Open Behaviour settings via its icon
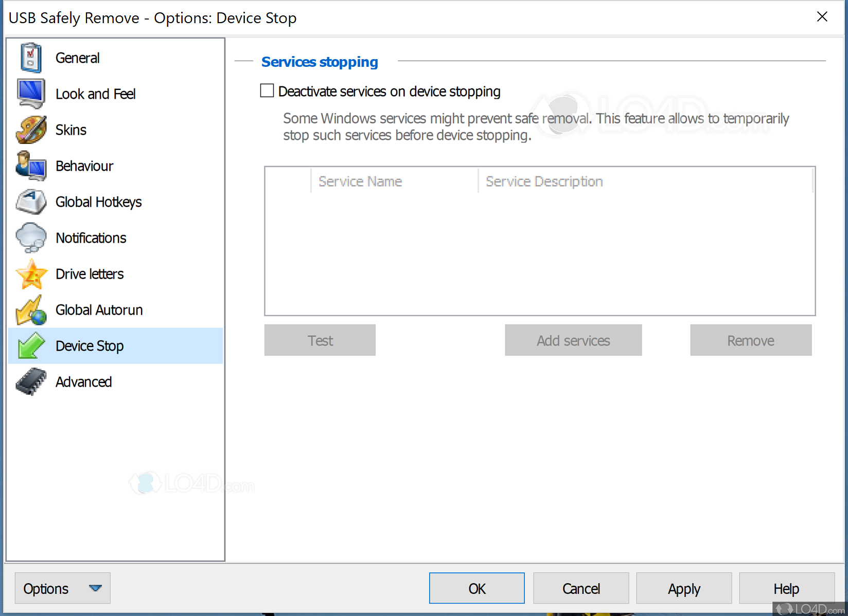 pos(31,166)
